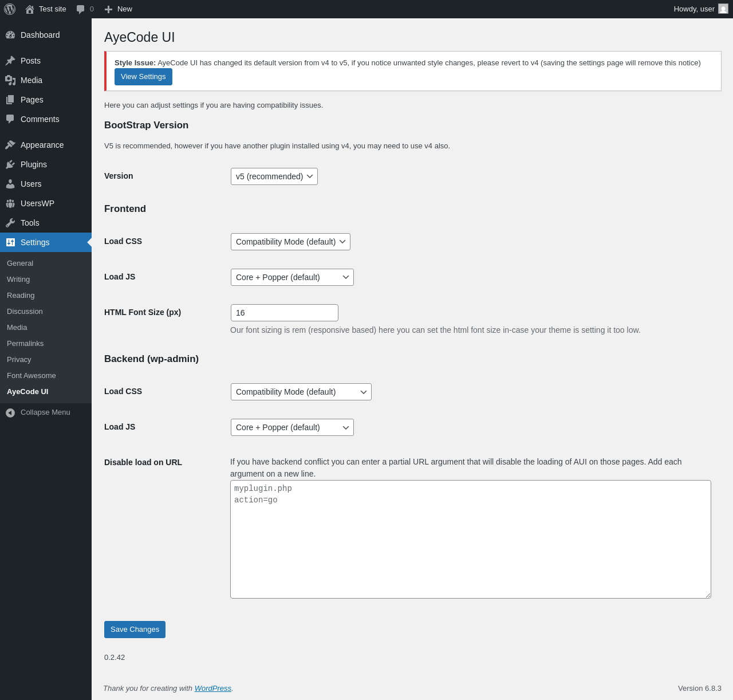Expand the Backend Load CSS dropdown
Viewport: 733px width, 700px height.
point(301,392)
